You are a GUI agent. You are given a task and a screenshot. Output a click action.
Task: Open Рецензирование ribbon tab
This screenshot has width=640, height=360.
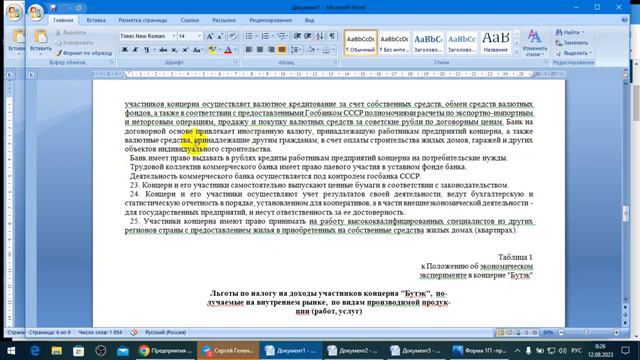coord(270,20)
